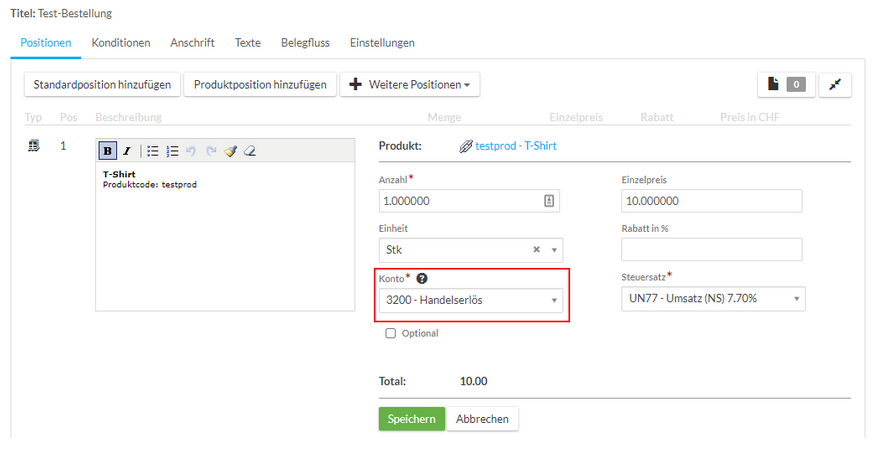This screenshot has width=876, height=463.
Task: Undo last edit in description editor
Action: coord(191,151)
